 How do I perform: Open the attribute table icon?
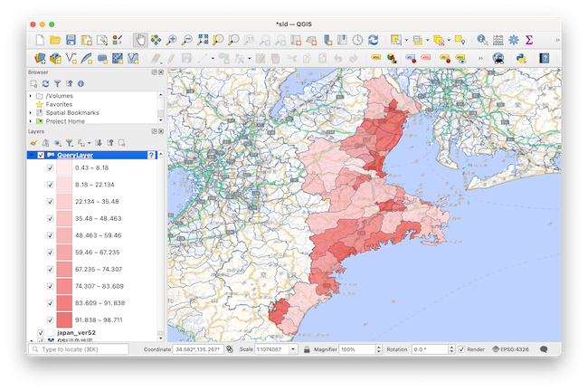(x=498, y=40)
